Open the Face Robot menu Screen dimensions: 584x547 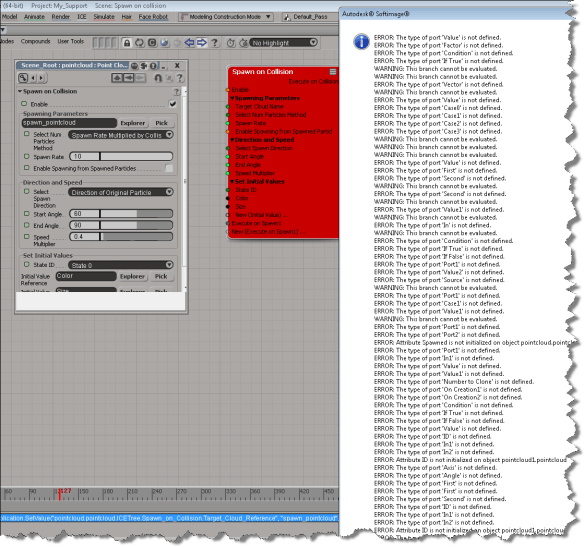153,17
